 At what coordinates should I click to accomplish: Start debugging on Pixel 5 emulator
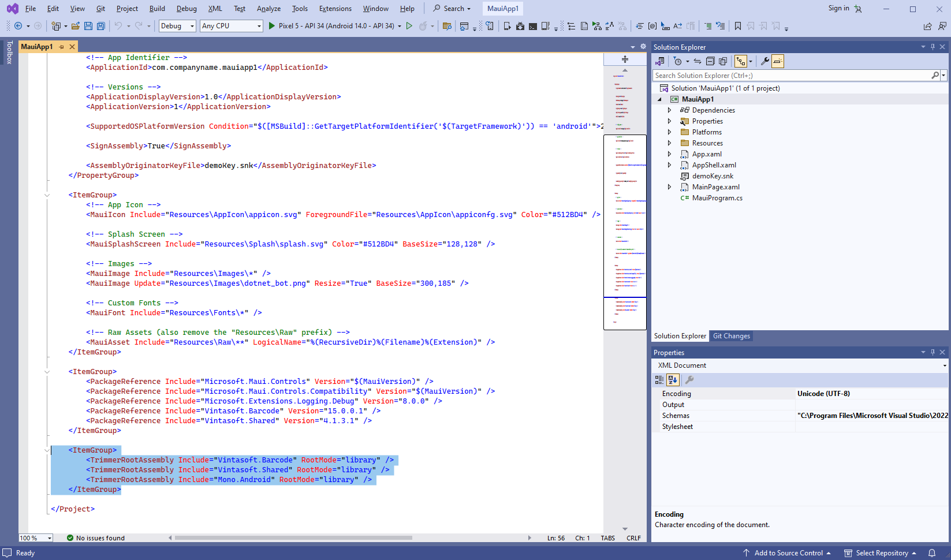click(x=331, y=26)
